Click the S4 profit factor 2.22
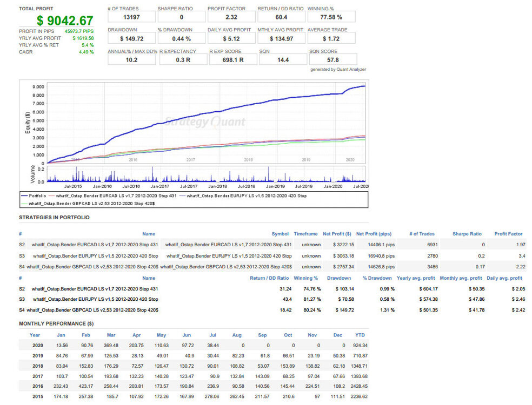Viewport: 532px width, 405px height. click(x=521, y=267)
